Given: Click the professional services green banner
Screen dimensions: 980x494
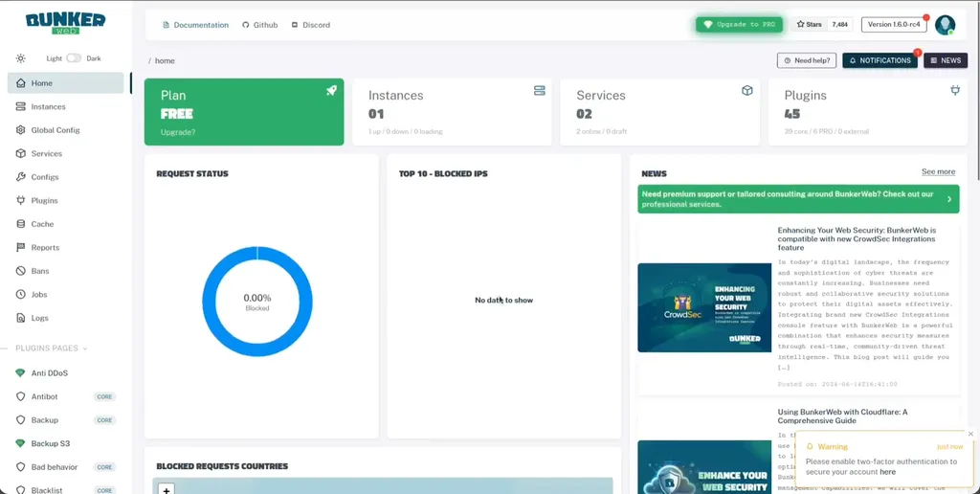Looking at the screenshot, I should (x=798, y=199).
